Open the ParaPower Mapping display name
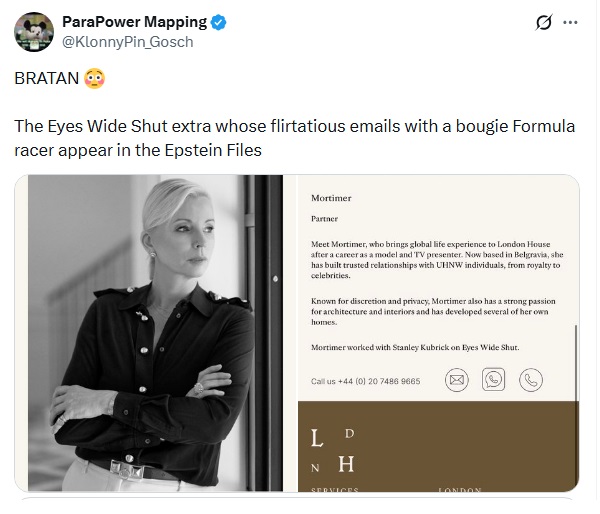Viewport: 600px width, 514px height. pos(134,22)
